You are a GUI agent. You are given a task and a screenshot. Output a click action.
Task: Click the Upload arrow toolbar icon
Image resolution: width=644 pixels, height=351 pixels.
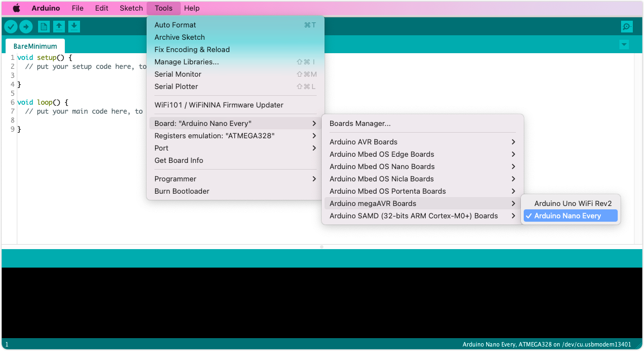point(26,26)
